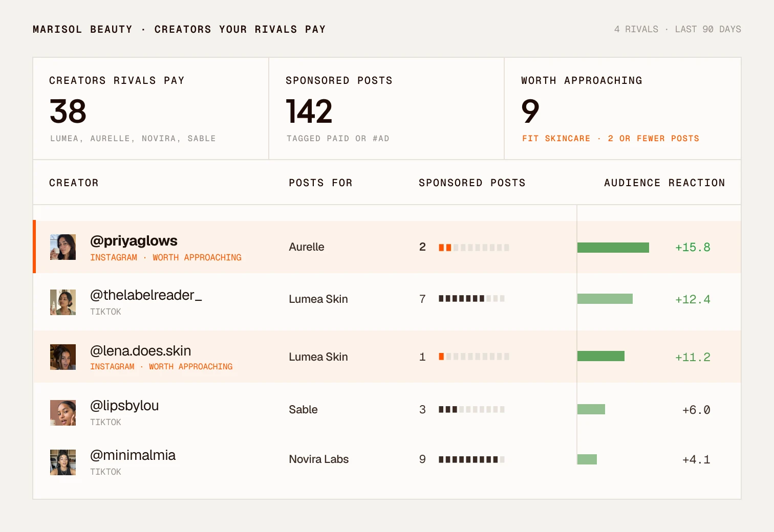Sort by Sponsored Posts column header
The height and width of the screenshot is (532, 774).
(472, 183)
